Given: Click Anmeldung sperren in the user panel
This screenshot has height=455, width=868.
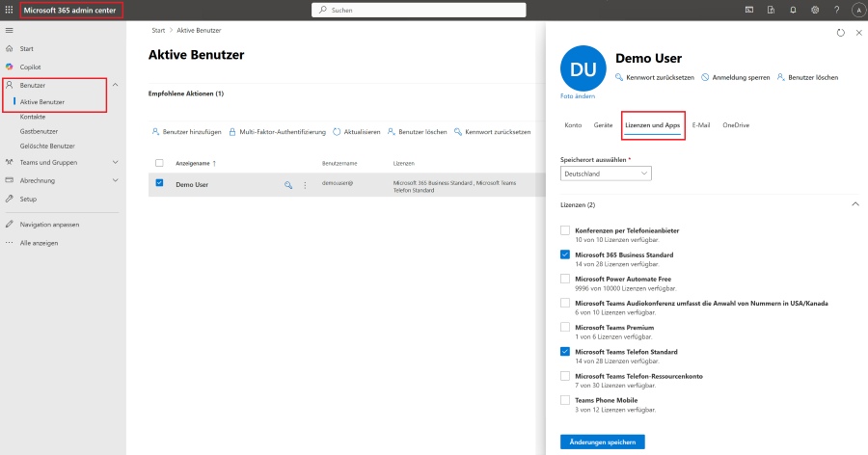Looking at the screenshot, I should tap(735, 77).
